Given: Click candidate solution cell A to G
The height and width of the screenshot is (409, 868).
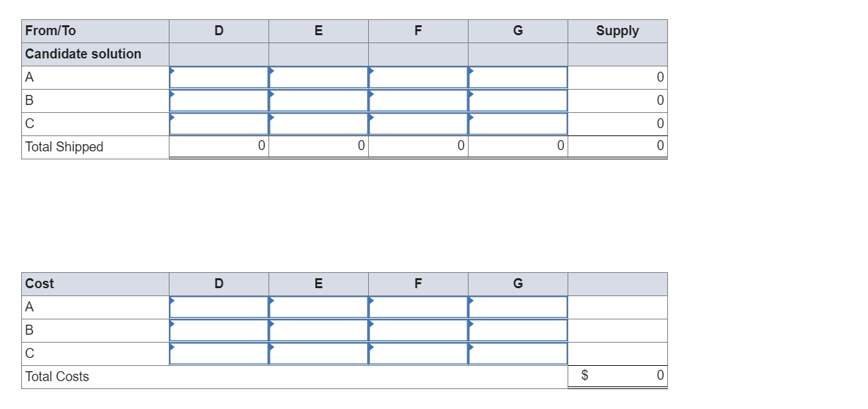Looking at the screenshot, I should tap(518, 77).
